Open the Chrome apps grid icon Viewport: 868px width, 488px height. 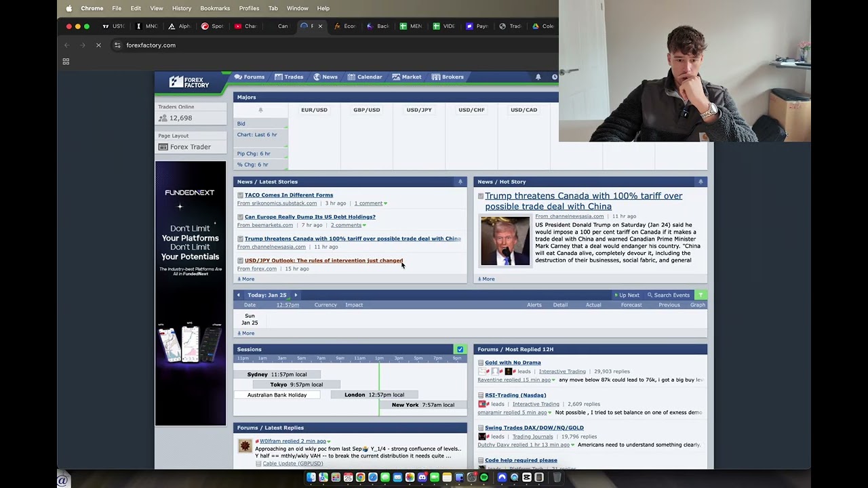pos(66,62)
